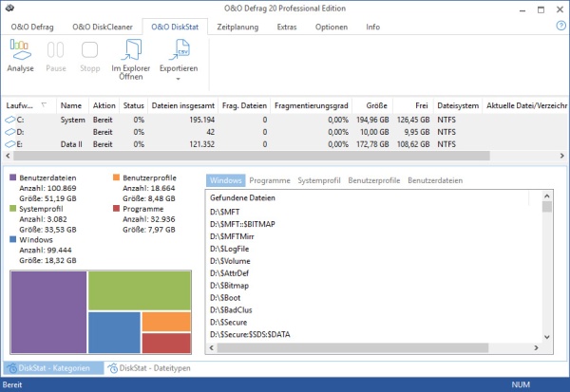Open sort arrow on Laufwerk column
The width and height of the screenshot is (570, 392).
pos(44,105)
